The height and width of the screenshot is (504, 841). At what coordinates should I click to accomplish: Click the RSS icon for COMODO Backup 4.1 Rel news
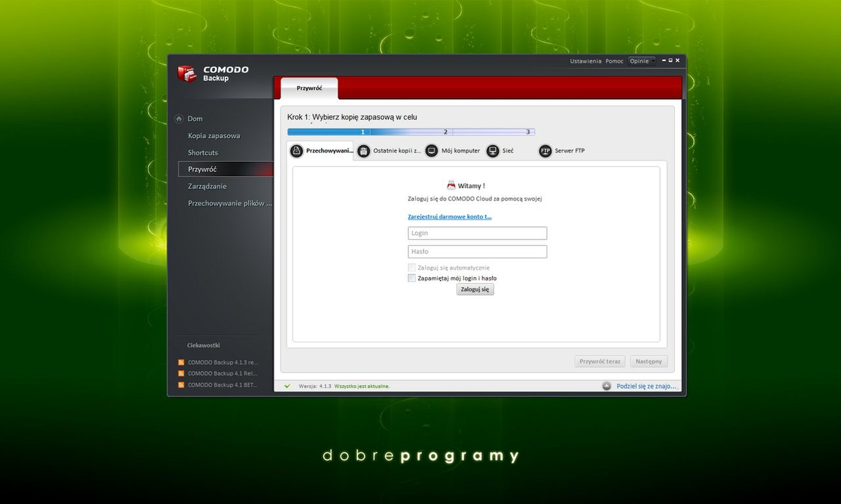coord(181,373)
